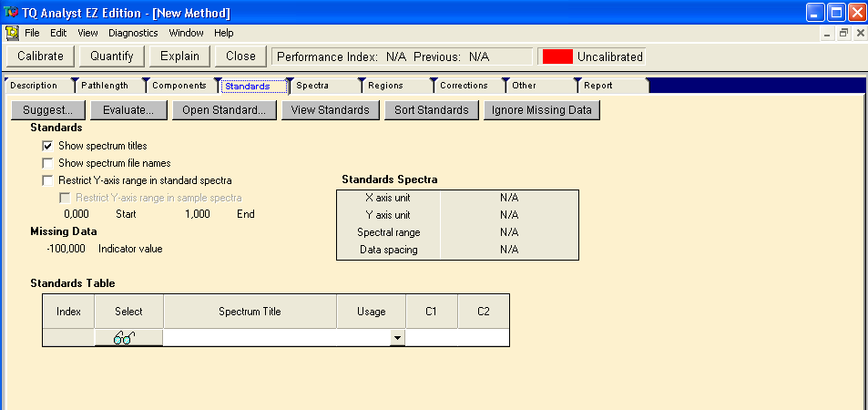Open the Edit menu
This screenshot has width=868, height=410.
pyautogui.click(x=58, y=33)
